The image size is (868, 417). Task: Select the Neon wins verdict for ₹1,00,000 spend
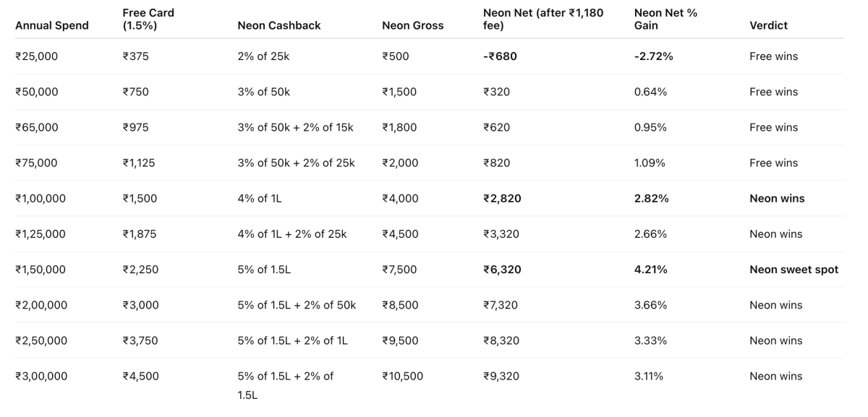777,199
